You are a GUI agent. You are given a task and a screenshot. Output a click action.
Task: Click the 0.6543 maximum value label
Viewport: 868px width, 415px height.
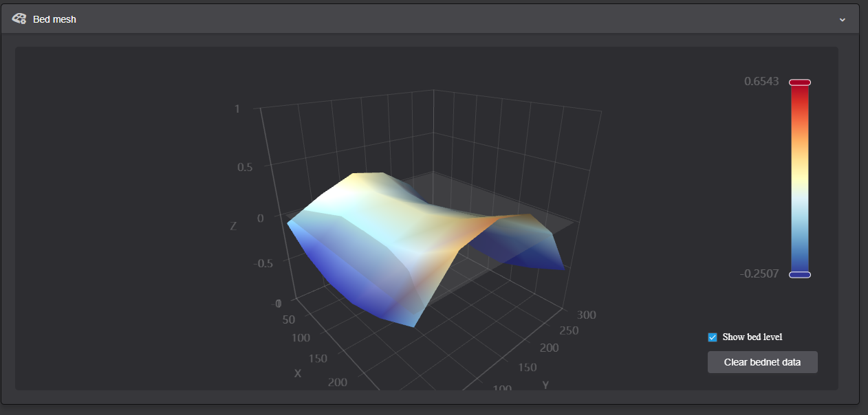(761, 81)
